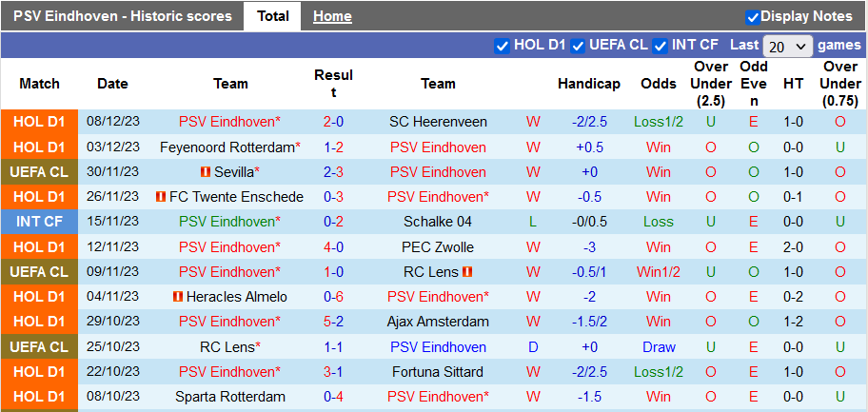
Task: Click the Ajax Amsterdam team name
Action: pyautogui.click(x=438, y=322)
